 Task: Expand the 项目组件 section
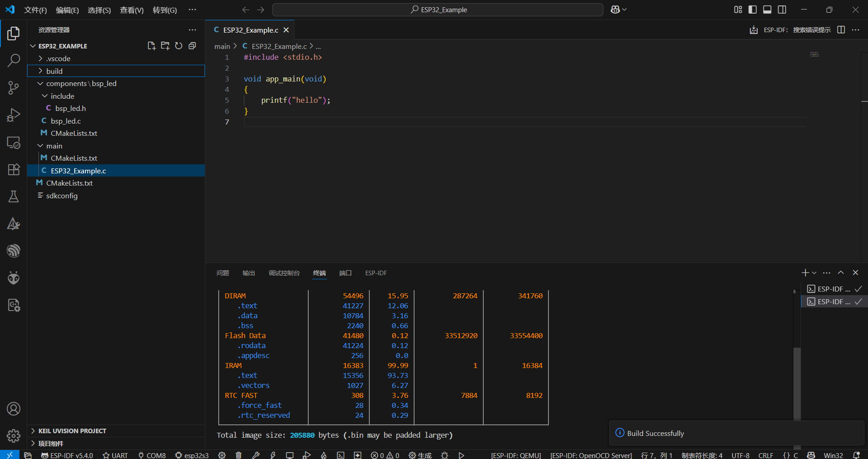[116, 444]
